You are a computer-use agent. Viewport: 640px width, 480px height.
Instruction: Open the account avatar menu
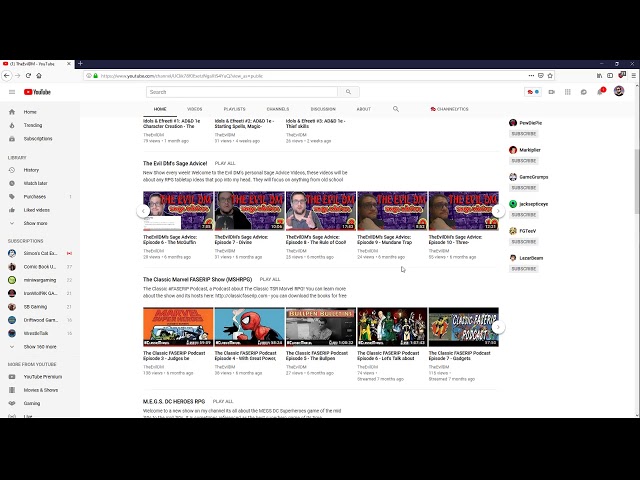click(619, 91)
